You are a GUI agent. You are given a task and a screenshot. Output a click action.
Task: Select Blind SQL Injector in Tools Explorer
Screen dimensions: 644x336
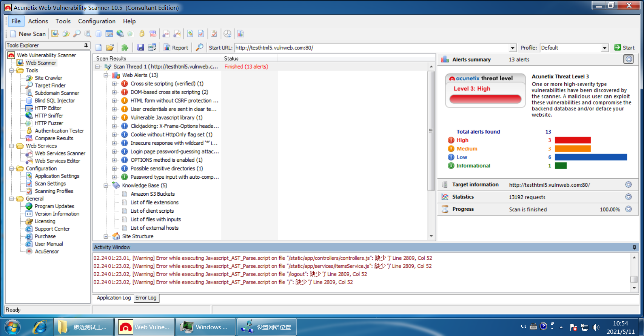pos(55,101)
